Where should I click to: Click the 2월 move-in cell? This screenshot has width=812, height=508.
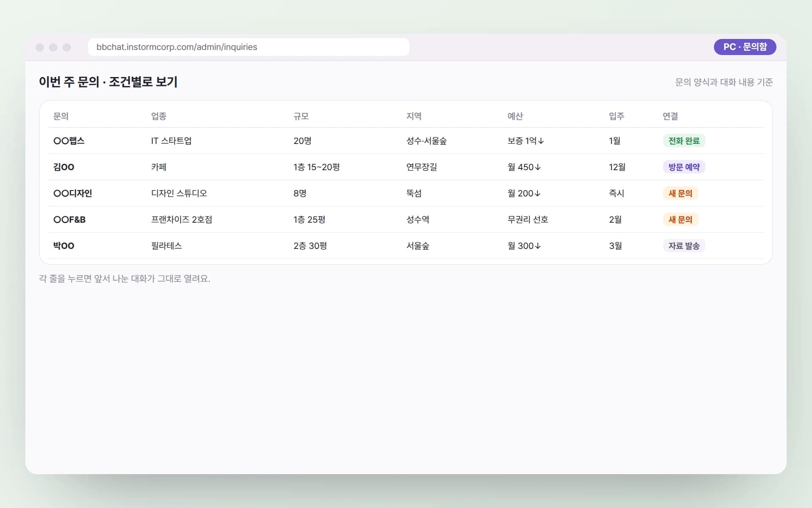[x=615, y=219]
